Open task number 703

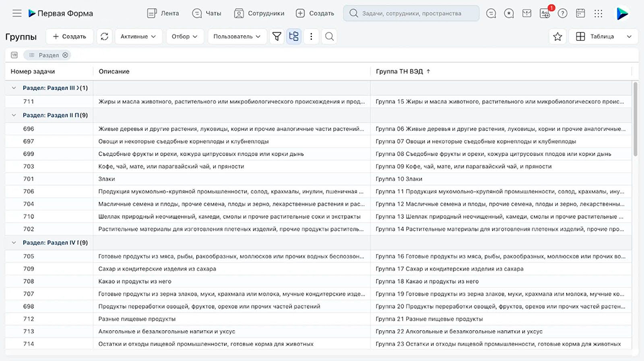click(29, 166)
